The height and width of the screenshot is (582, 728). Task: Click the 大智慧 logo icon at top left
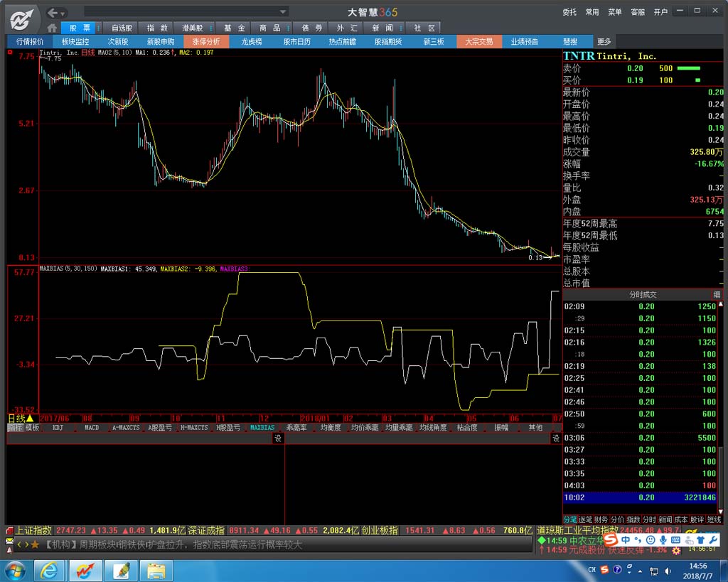point(22,19)
